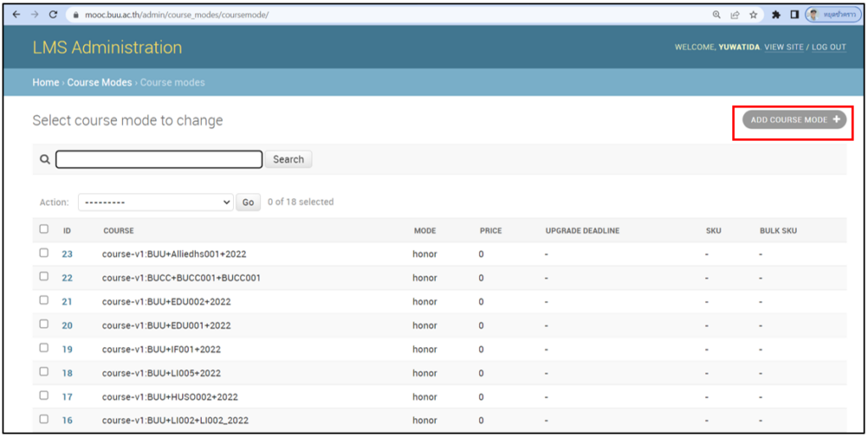Open the browser zoom magnifier icon
The height and width of the screenshot is (437, 868).
(x=717, y=14)
